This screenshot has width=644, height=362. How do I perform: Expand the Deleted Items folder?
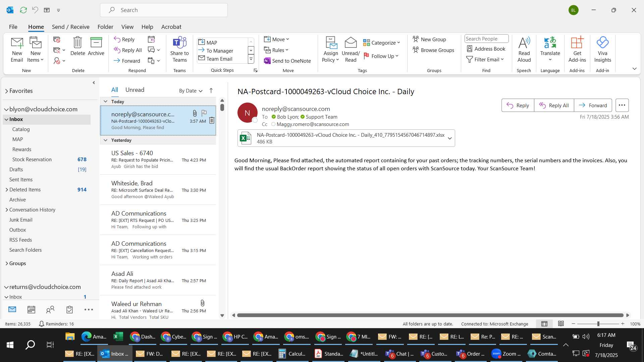pos(7,190)
